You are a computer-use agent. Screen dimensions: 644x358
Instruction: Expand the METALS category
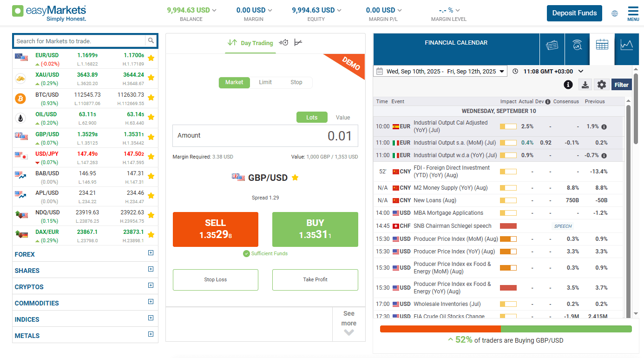151,334
